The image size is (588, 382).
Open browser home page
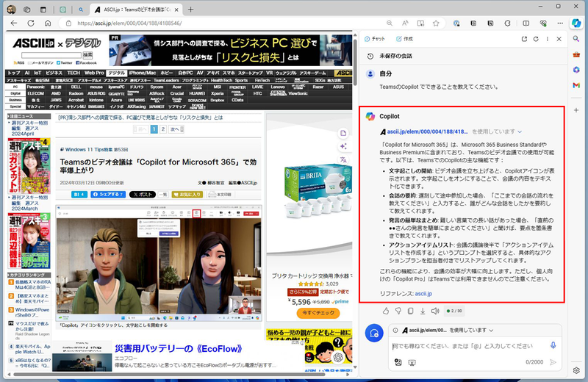pyautogui.click(x=48, y=24)
